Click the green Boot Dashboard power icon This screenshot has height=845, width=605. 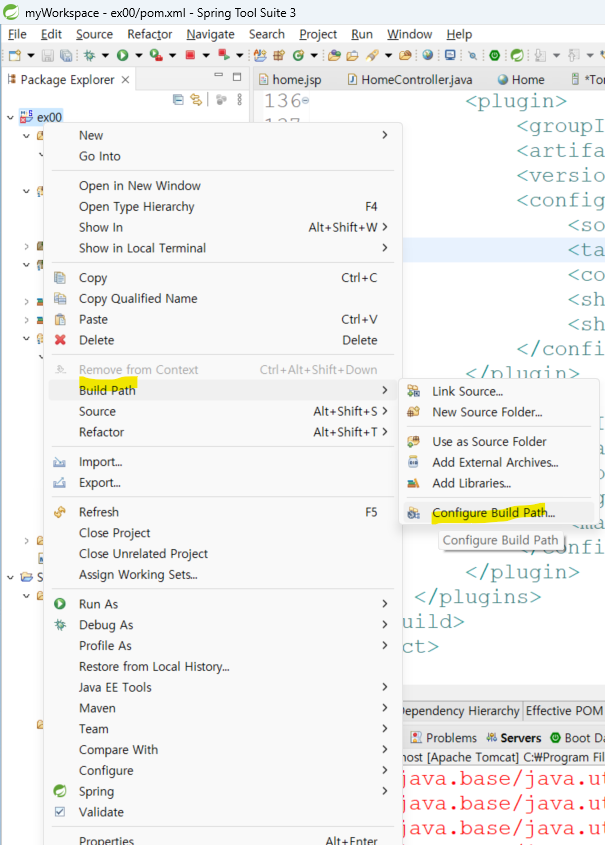(x=495, y=55)
